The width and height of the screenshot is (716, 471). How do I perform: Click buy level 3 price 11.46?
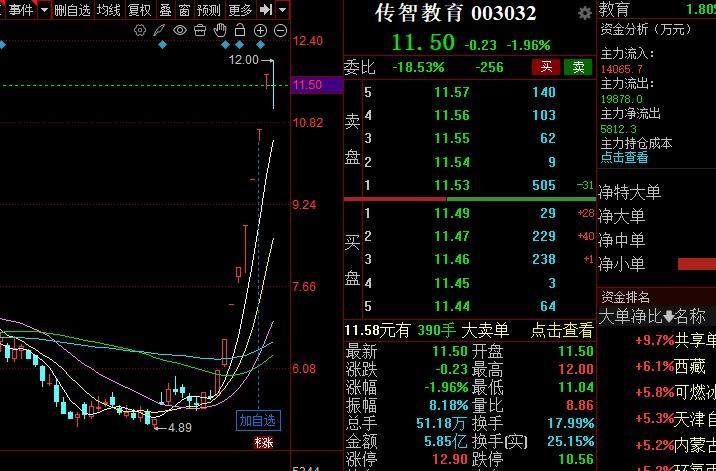(x=452, y=259)
